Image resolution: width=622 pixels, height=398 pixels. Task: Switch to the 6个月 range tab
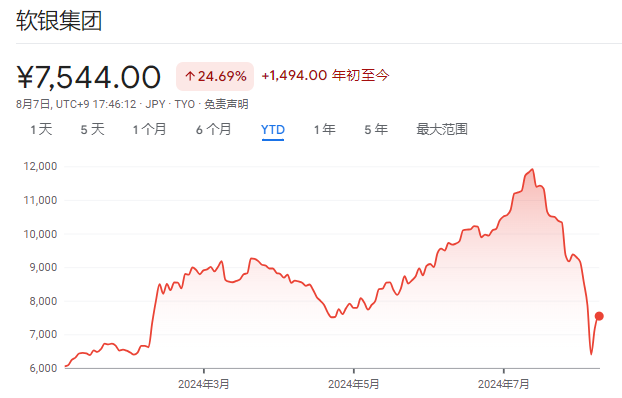coord(213,129)
